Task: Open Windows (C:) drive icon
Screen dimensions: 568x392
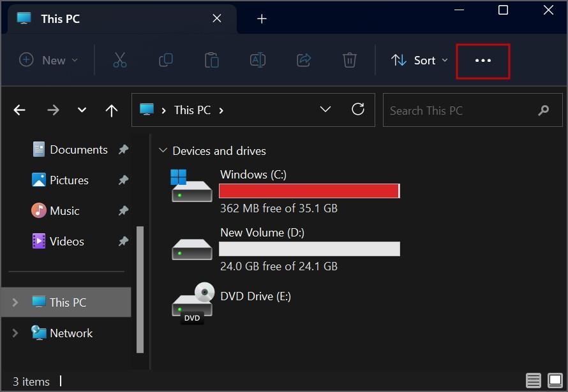Action: [191, 186]
